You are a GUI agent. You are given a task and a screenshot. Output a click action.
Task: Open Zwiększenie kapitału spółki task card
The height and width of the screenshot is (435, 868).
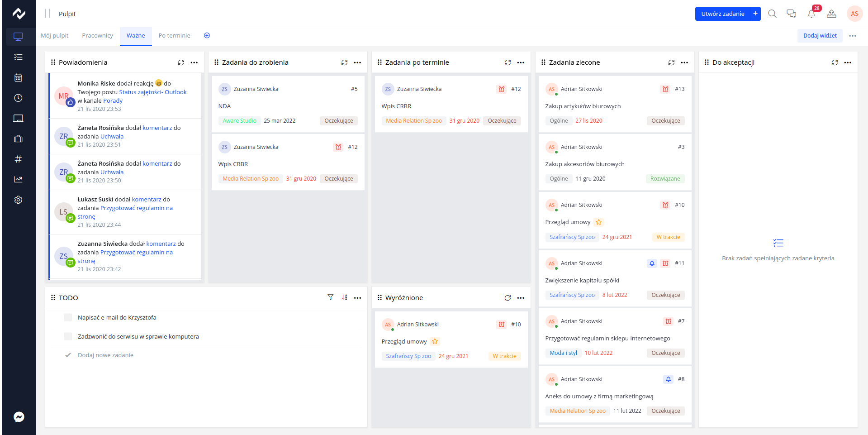615,278
